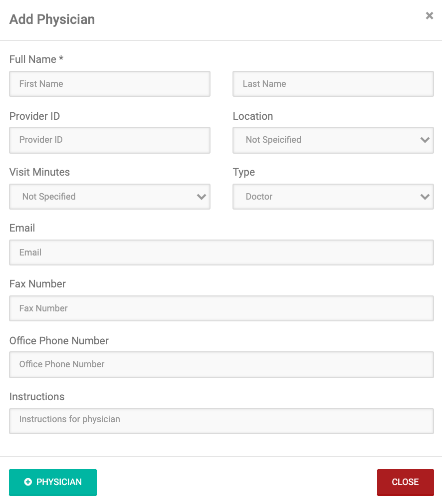Open the Location dropdown
The image size is (442, 504).
pos(333,140)
